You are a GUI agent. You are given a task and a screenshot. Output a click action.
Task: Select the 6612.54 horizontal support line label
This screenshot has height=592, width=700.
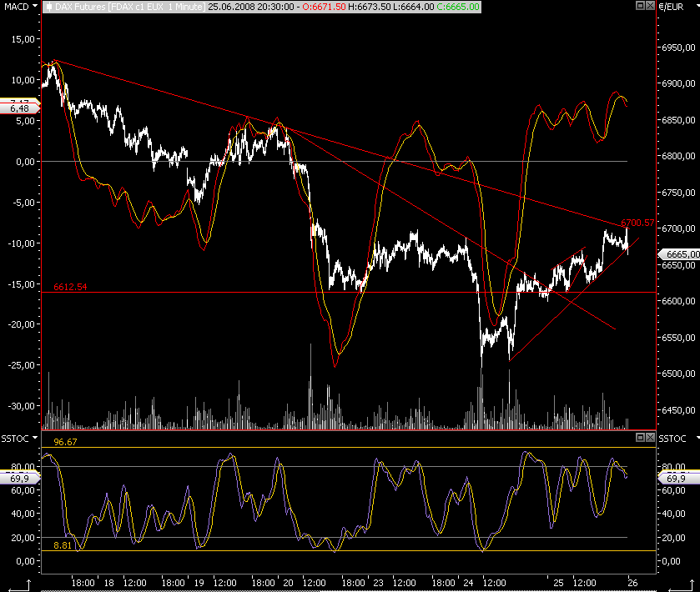click(70, 287)
